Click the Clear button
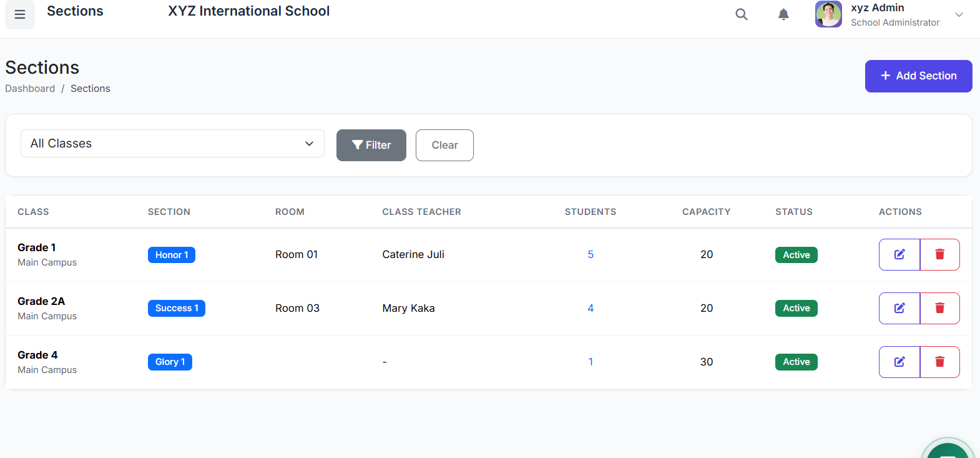The height and width of the screenshot is (458, 980). [x=444, y=145]
